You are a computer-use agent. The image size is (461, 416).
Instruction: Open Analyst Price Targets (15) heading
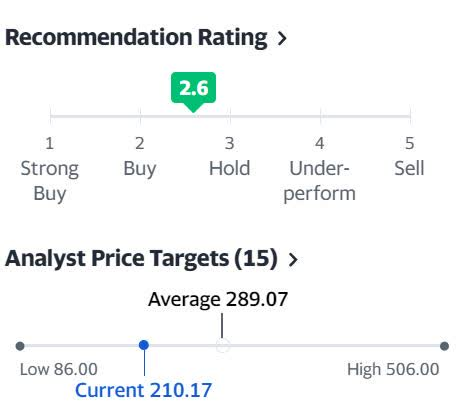(141, 259)
